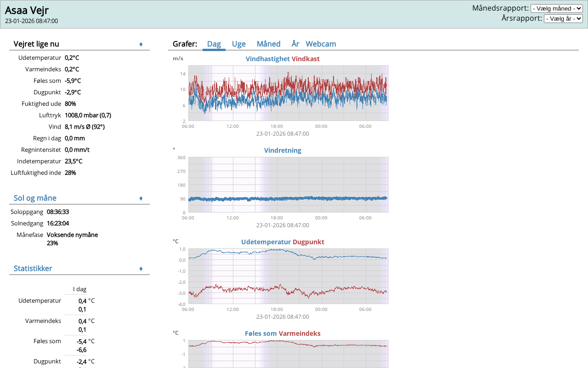Screen dimensions: 588x368
Task: Switch to the Uge graph tab
Action: coord(238,44)
